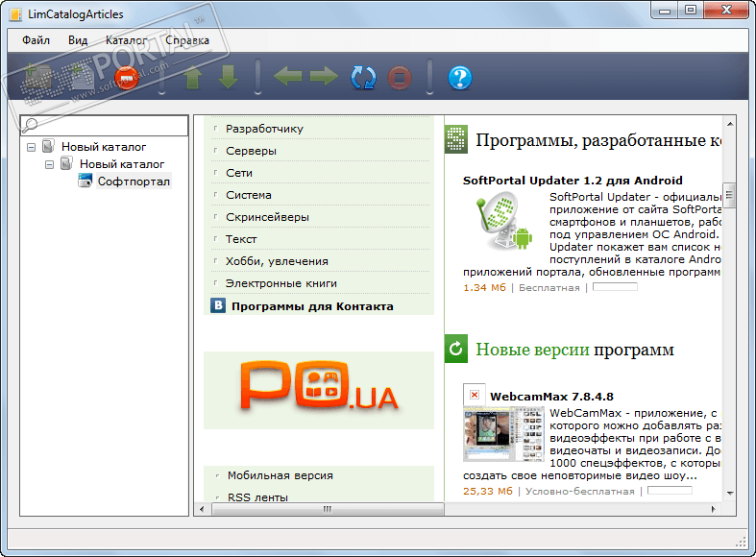
Task: Click the WebcamMax screenshot thumbnail
Action: pos(503,434)
